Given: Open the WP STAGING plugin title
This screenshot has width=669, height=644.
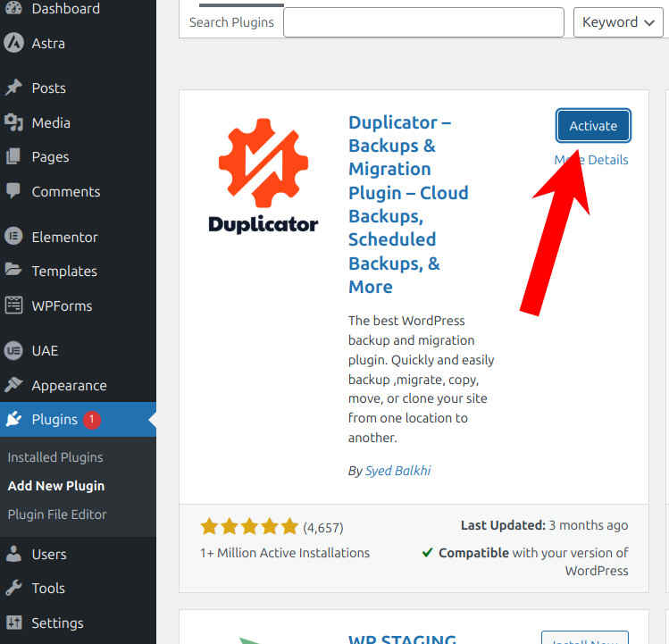Looking at the screenshot, I should click(402, 639).
